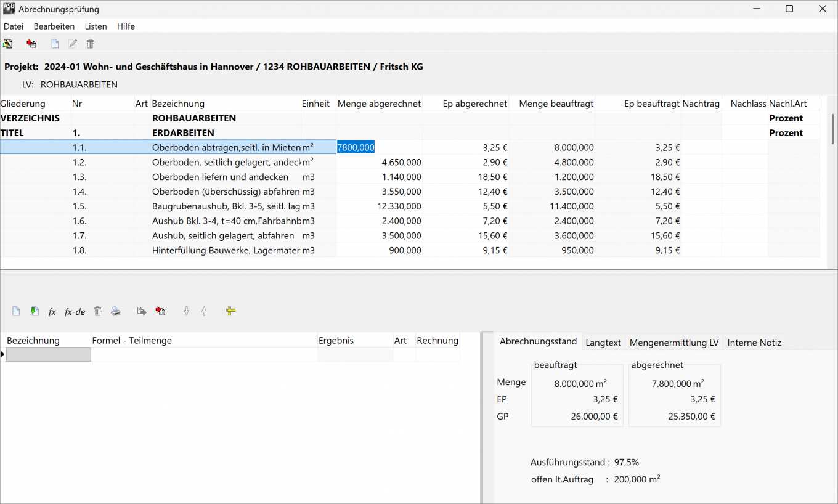The width and height of the screenshot is (838, 504).
Task: Click the yellow signpost icon
Action: (230, 312)
